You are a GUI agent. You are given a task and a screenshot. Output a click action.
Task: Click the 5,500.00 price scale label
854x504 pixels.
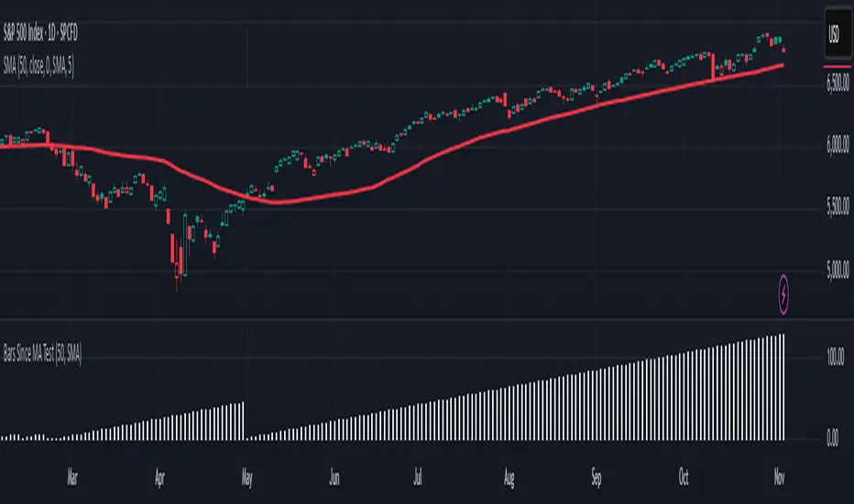pyautogui.click(x=836, y=209)
